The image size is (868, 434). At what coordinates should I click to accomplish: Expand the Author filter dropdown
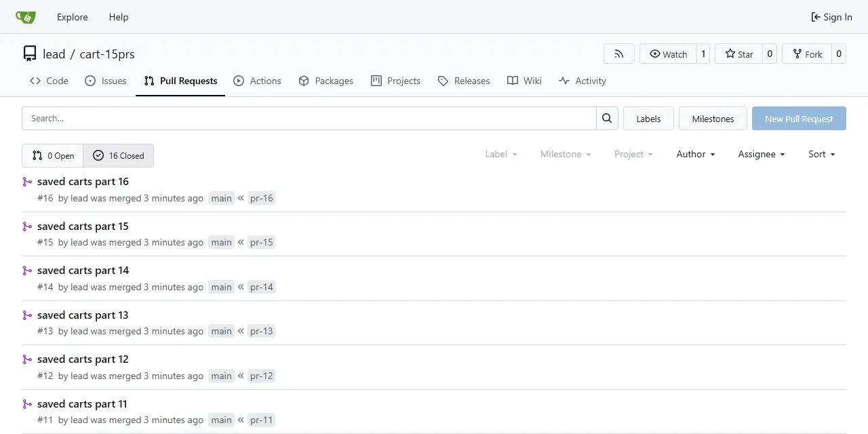(x=696, y=154)
